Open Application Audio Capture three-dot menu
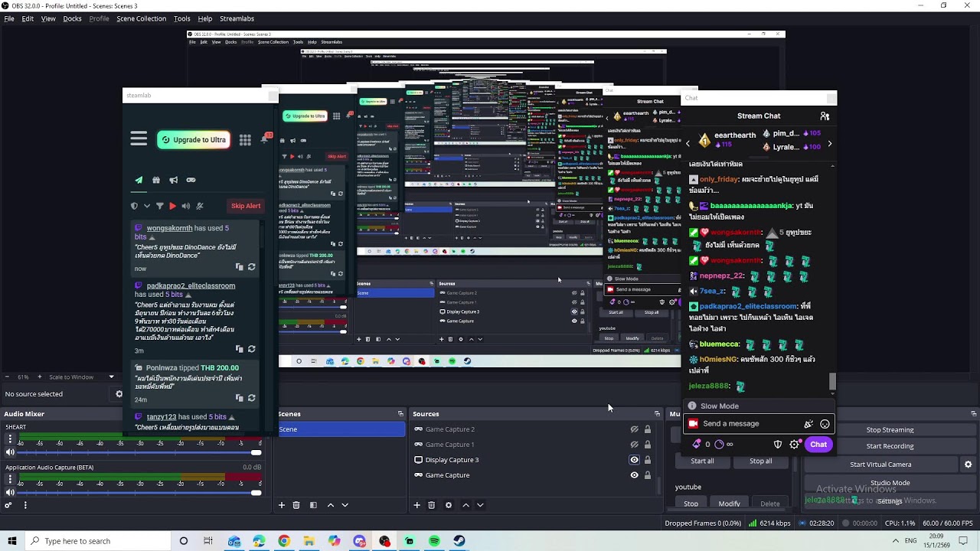The height and width of the screenshot is (551, 980). tap(10, 479)
